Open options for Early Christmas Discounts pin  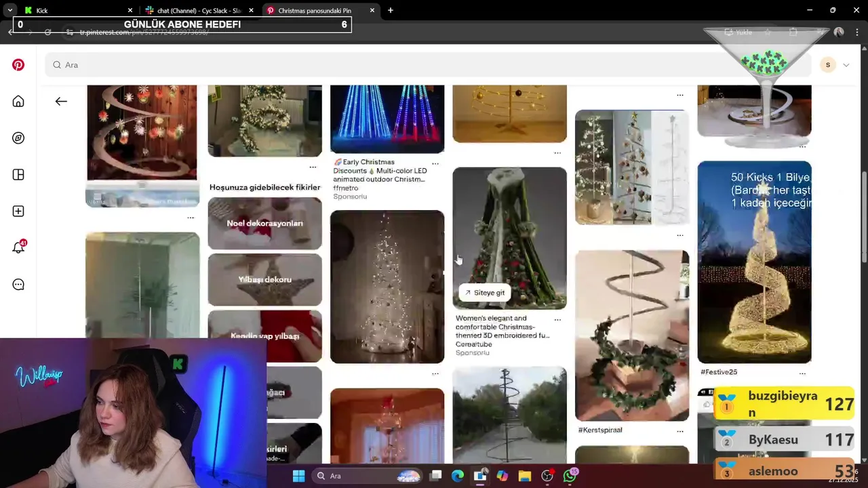tap(435, 163)
